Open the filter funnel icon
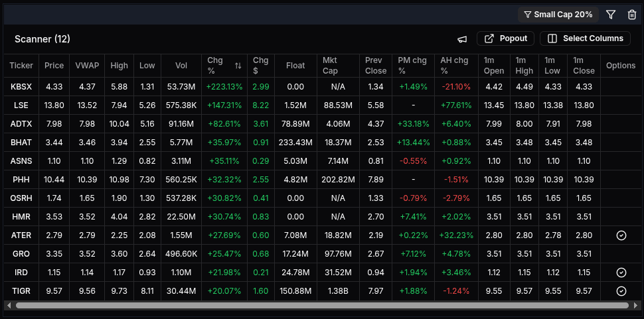644x319 pixels. pyautogui.click(x=611, y=15)
